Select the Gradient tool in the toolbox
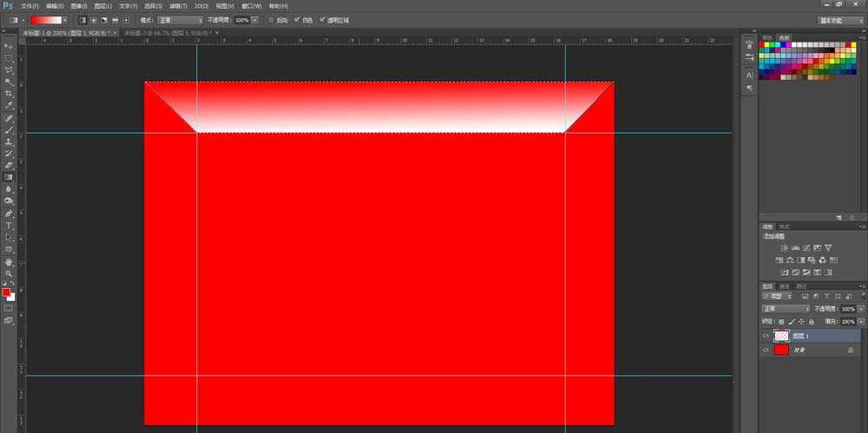The height and width of the screenshot is (433, 868). point(9,177)
